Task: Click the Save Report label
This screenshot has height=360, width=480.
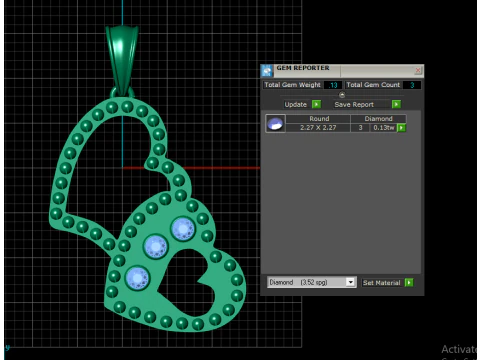Action: (x=354, y=104)
